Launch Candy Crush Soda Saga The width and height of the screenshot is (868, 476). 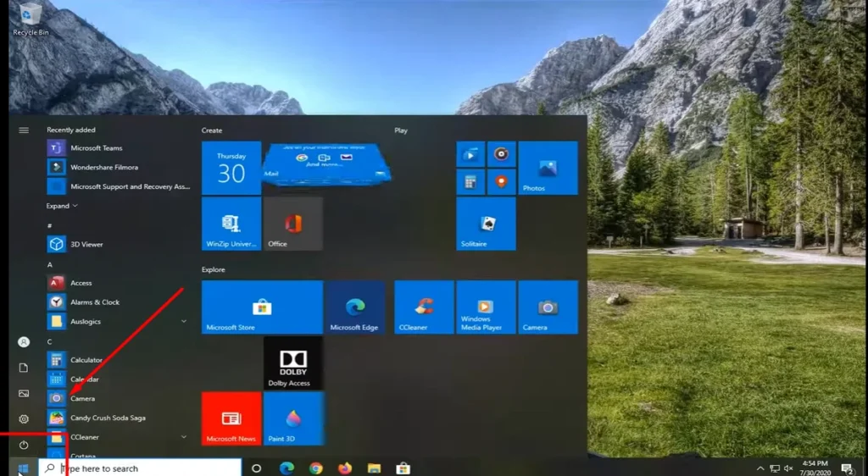click(119, 418)
